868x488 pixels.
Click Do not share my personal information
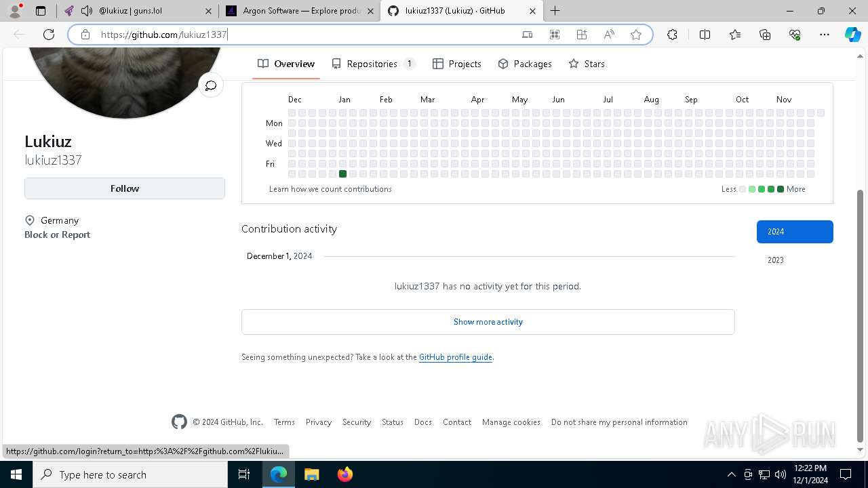tap(619, 422)
